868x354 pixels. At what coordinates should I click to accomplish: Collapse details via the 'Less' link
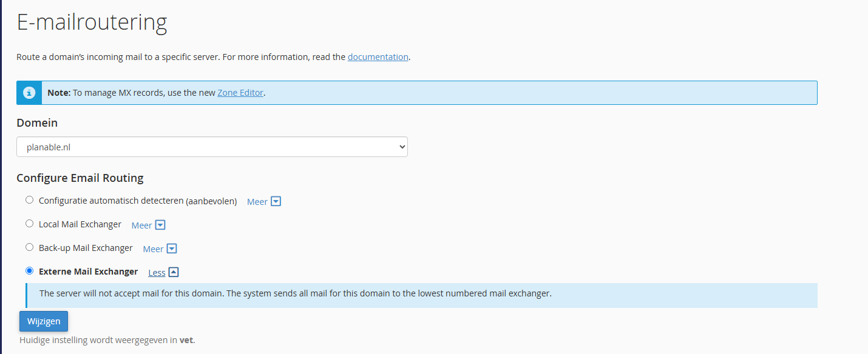[x=157, y=273]
